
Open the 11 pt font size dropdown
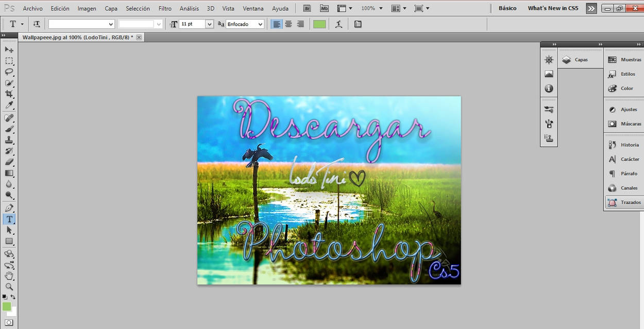[x=210, y=24]
